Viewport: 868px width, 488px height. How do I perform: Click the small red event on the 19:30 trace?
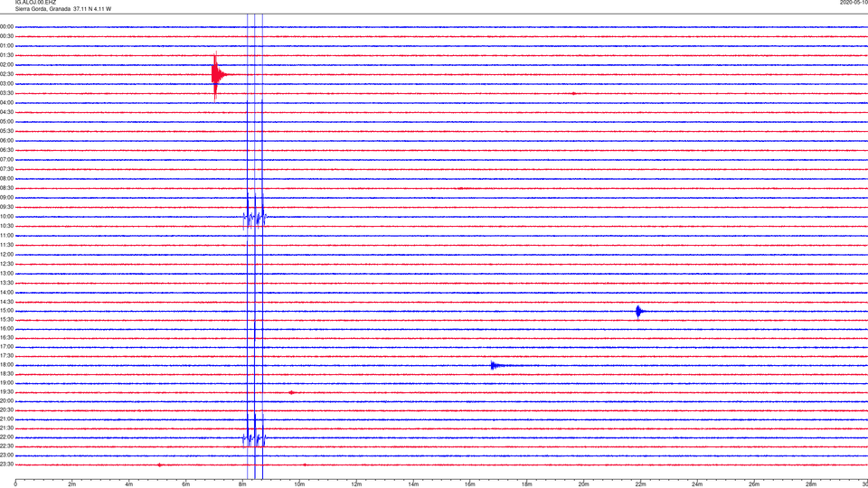(291, 393)
